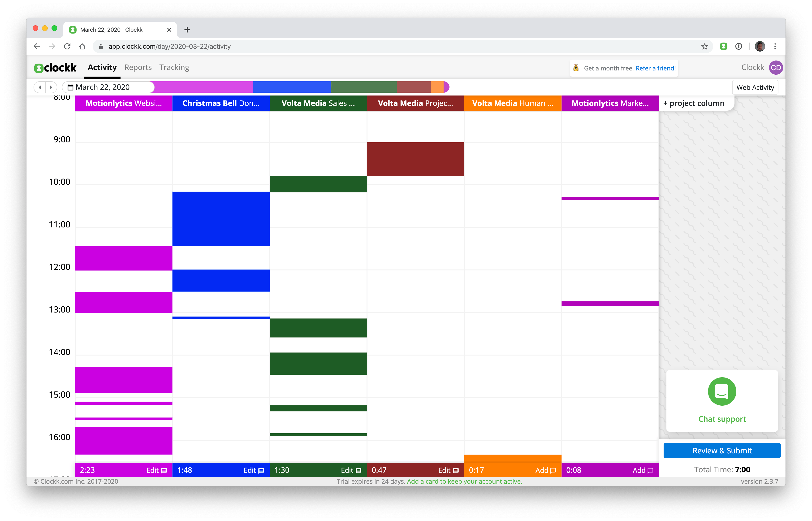Click the Total Time: 7:00 text
Image resolution: width=812 pixels, height=521 pixels.
coord(722,469)
